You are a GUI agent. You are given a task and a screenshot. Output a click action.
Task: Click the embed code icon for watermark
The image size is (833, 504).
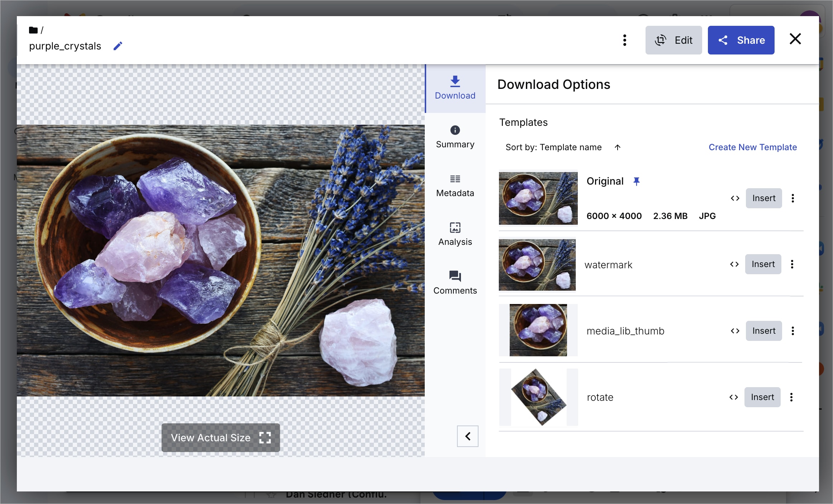[734, 264]
